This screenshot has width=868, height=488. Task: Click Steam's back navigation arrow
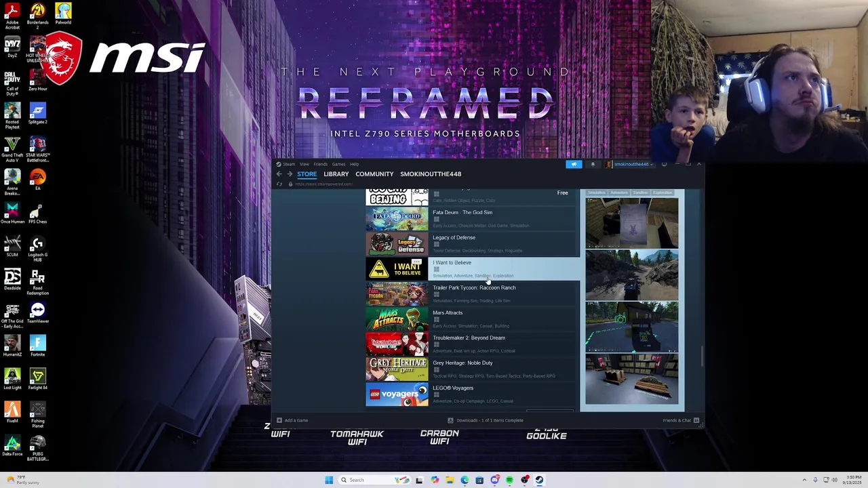(279, 174)
